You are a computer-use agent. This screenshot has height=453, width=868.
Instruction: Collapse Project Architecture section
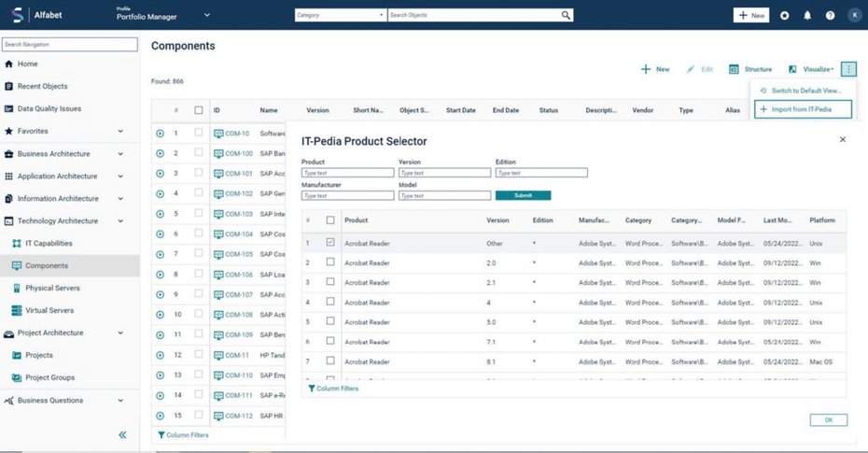point(120,333)
